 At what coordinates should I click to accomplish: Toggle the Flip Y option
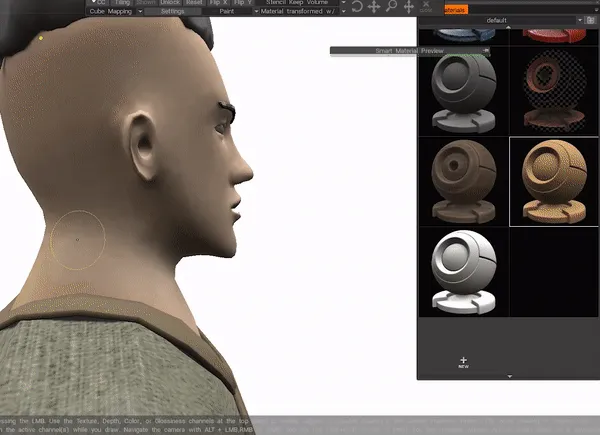(243, 3)
